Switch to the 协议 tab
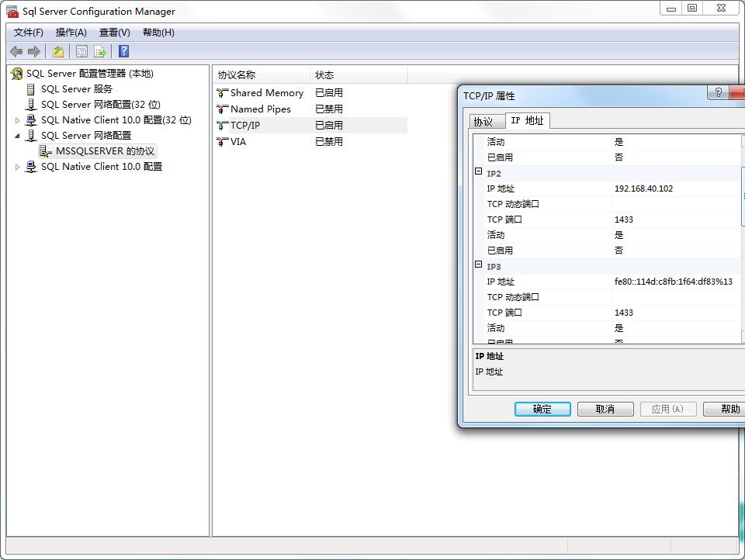The width and height of the screenshot is (745, 560). tap(483, 122)
